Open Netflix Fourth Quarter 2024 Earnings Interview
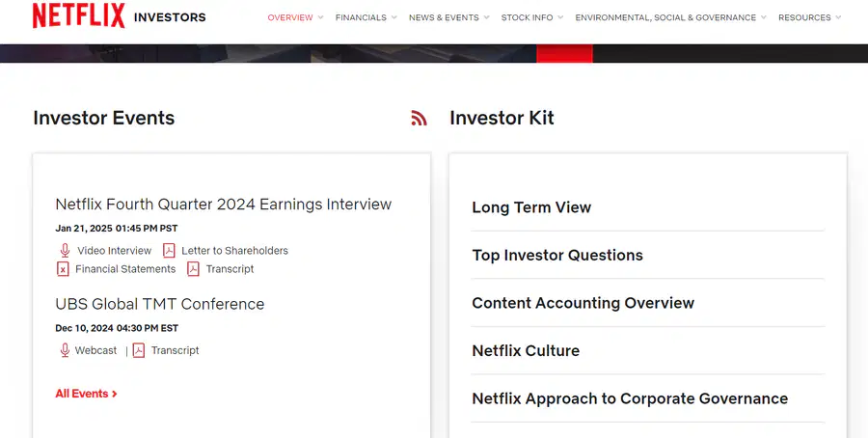Viewport: 868px width, 438px height. [224, 205]
